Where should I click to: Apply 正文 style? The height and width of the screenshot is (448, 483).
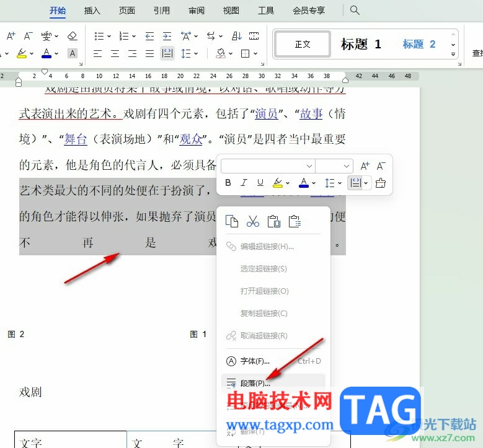point(302,45)
